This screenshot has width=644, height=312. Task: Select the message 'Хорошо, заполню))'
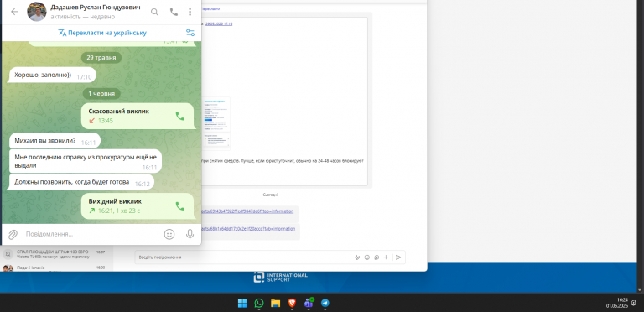tap(52, 75)
